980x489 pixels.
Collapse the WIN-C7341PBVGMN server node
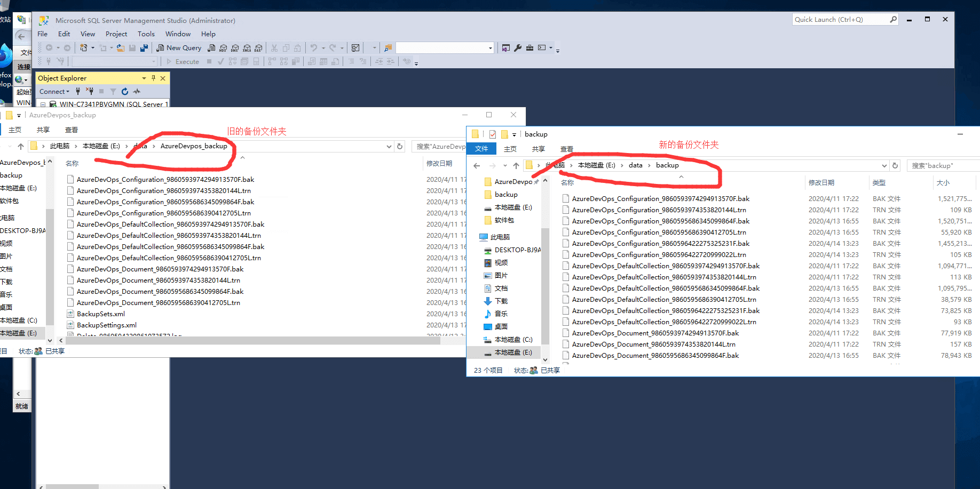[x=43, y=105]
